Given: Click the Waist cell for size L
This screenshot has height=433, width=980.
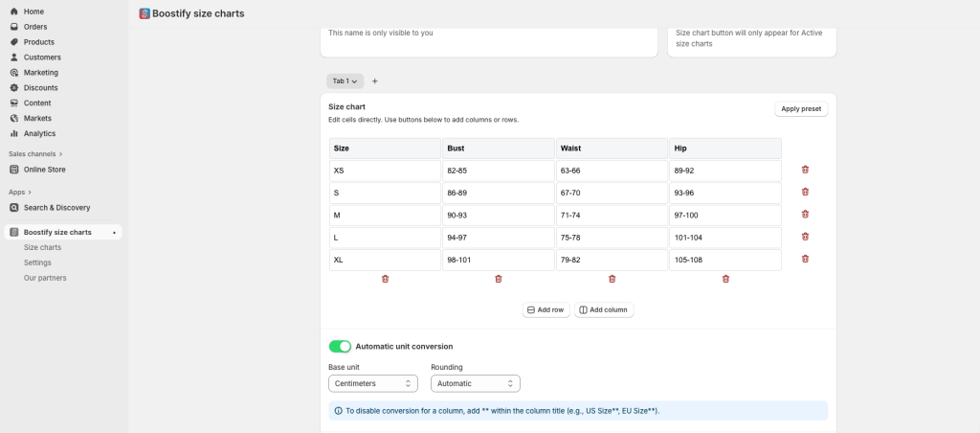Looking at the screenshot, I should click(x=612, y=238).
